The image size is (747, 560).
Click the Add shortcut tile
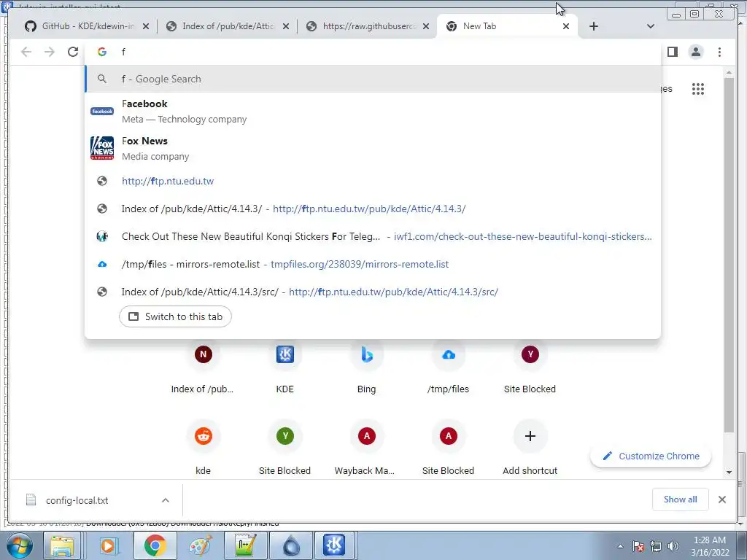[x=530, y=448]
